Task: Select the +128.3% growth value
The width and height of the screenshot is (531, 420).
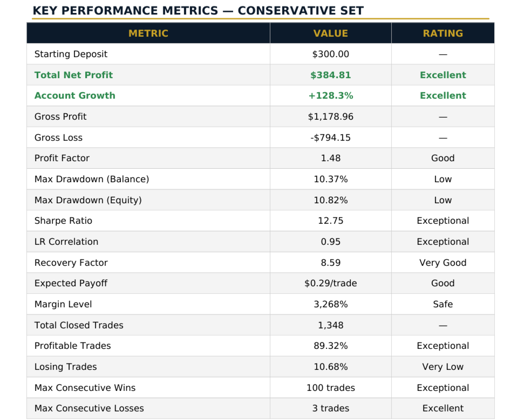Action: point(330,95)
